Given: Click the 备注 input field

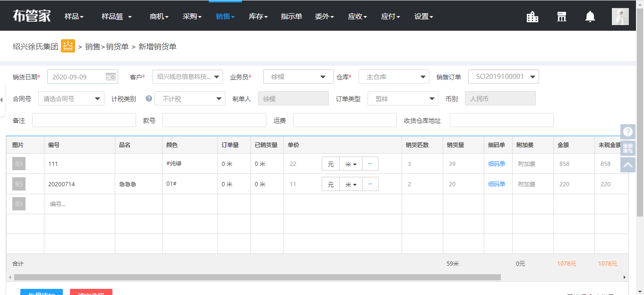Looking at the screenshot, I should pos(84,120).
